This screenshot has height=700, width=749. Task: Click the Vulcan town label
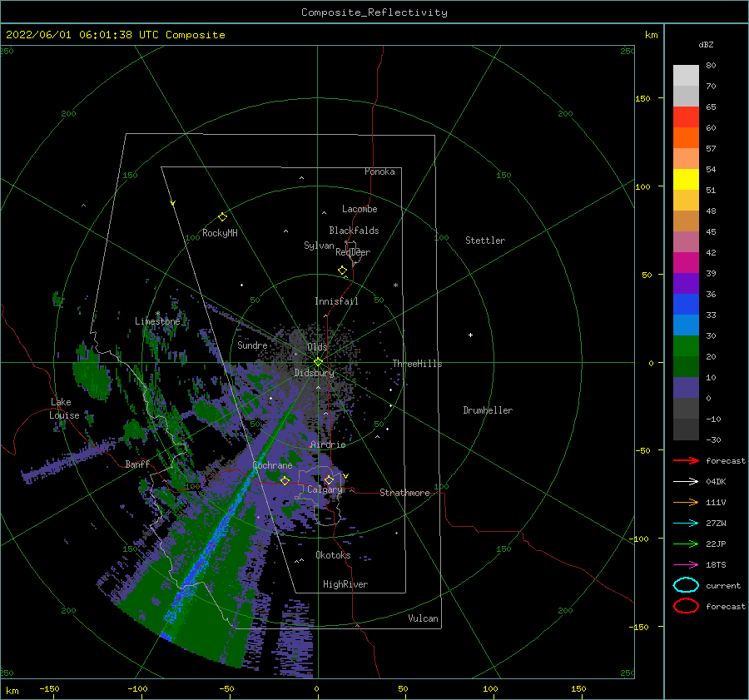[x=423, y=618]
